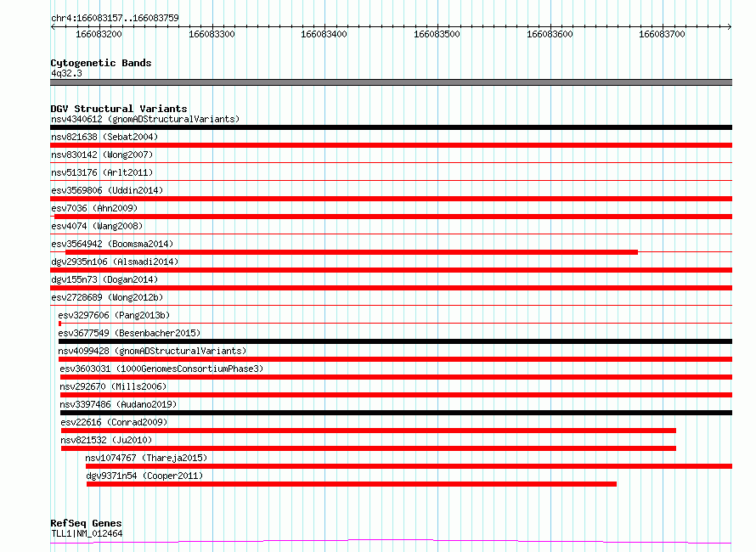The height and width of the screenshot is (552, 756).
Task: Select variant nsv4340612 (gnomADStructuralVariants)
Action: [145, 119]
